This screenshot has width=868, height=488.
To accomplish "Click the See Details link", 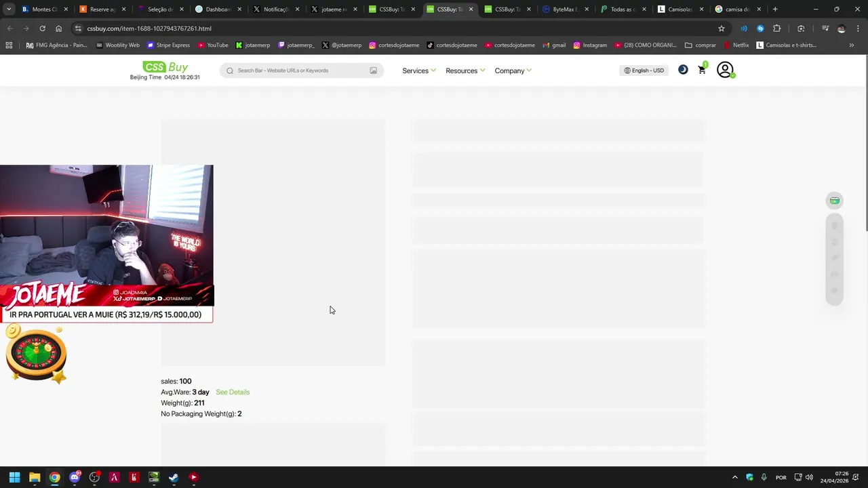I will tap(233, 392).
